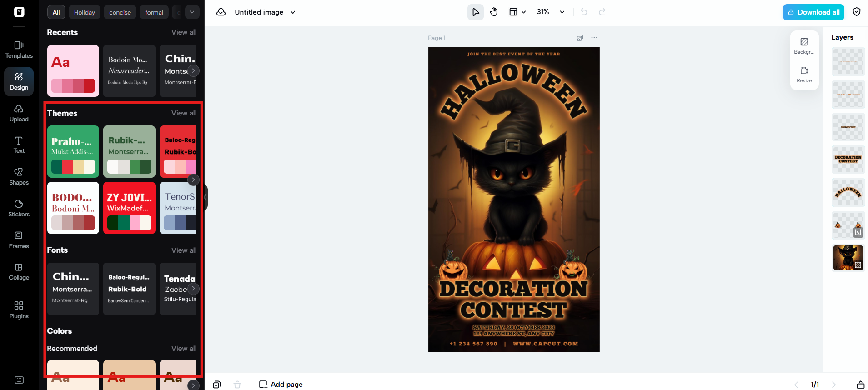This screenshot has width=868, height=390.
Task: Click the keyboard shortcuts icon
Action: pos(19,380)
